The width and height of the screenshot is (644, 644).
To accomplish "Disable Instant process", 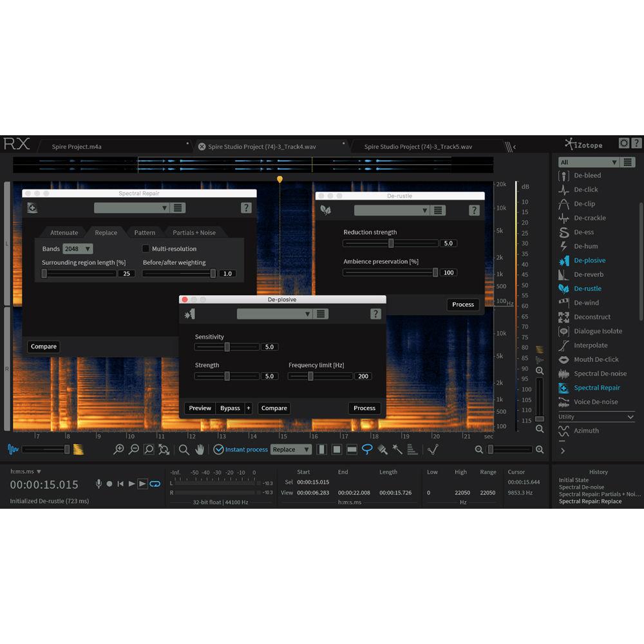I will pyautogui.click(x=219, y=449).
